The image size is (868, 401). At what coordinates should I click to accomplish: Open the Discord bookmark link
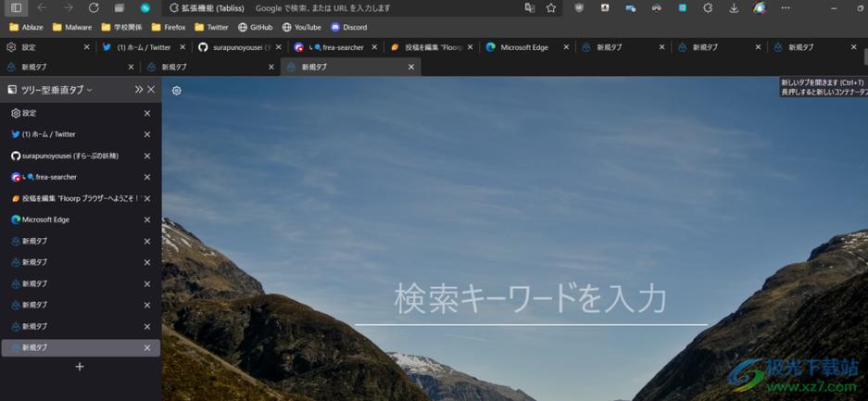click(348, 27)
